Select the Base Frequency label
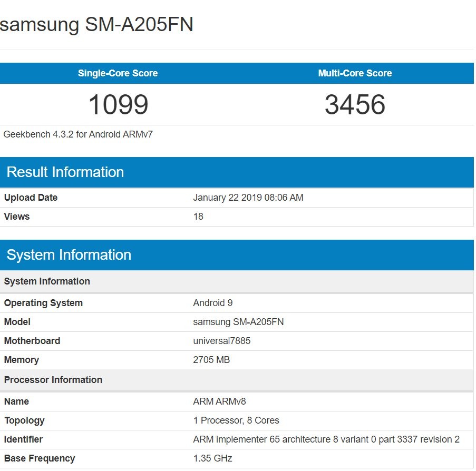The image size is (476, 471). pos(40,458)
